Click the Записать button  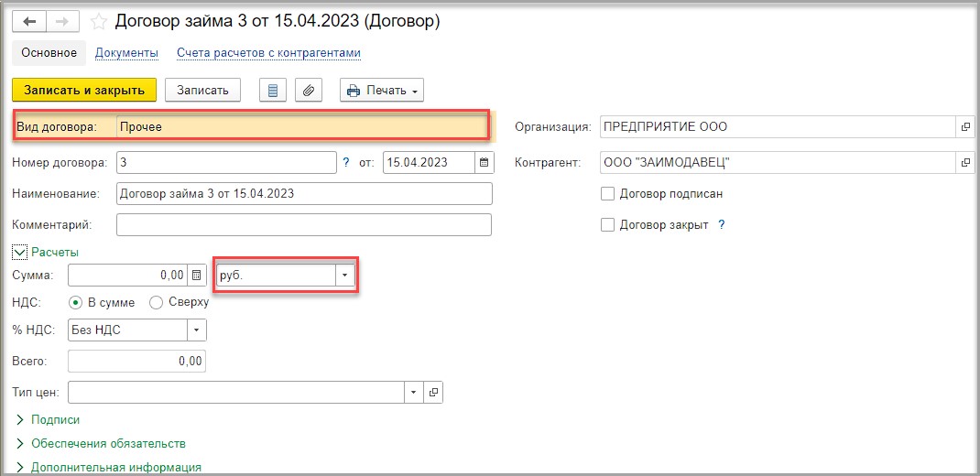point(202,90)
